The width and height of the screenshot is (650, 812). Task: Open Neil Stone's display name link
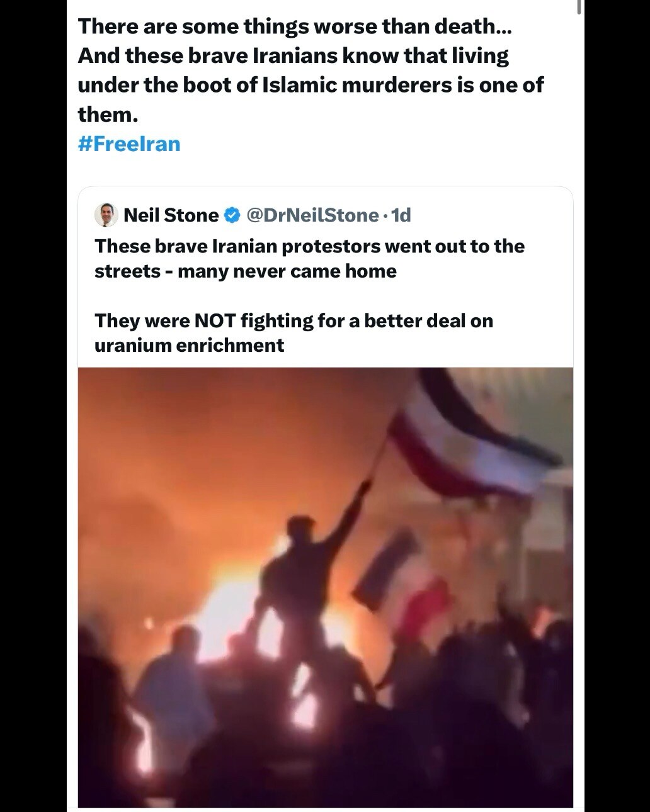(x=171, y=215)
